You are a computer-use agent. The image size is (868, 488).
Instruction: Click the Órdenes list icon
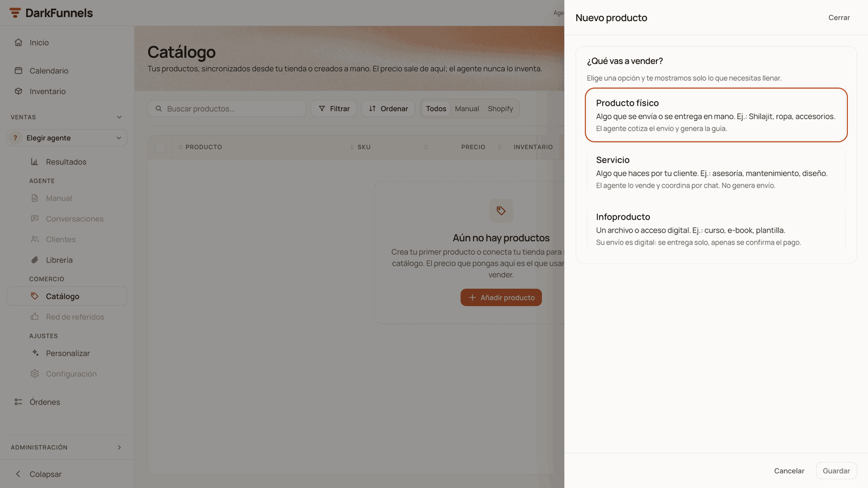(x=18, y=402)
